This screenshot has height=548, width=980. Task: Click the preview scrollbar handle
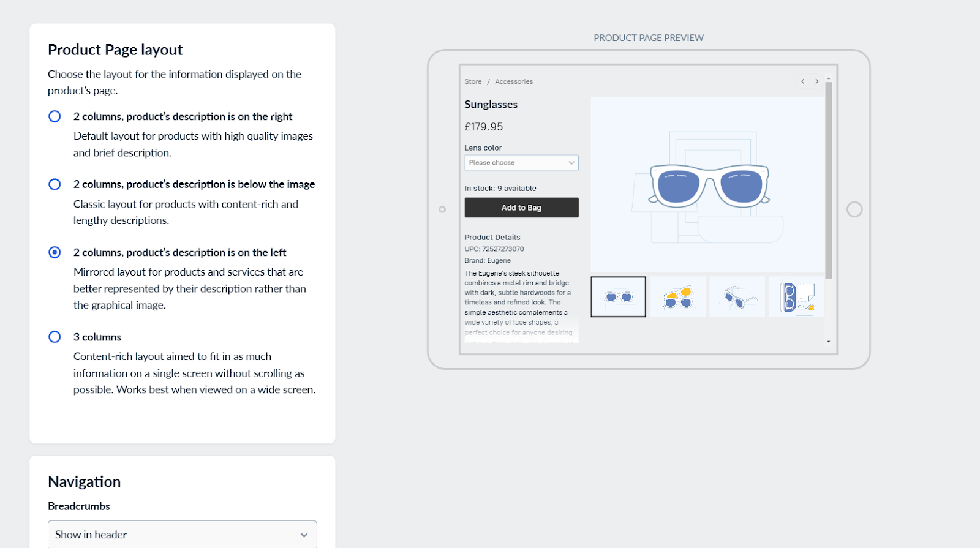pos(829,181)
